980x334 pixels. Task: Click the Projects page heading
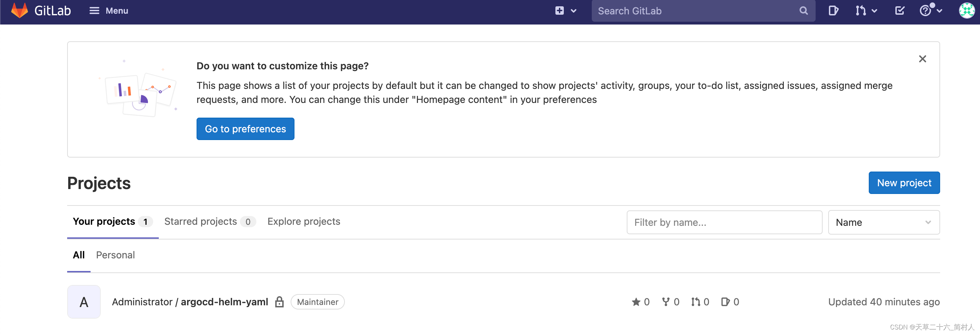[99, 183]
